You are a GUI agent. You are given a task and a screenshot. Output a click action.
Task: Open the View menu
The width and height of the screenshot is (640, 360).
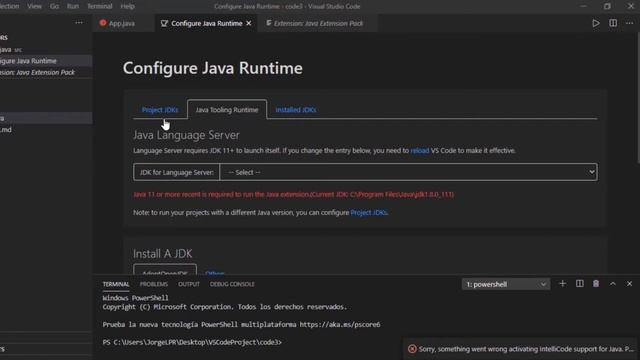34,6
